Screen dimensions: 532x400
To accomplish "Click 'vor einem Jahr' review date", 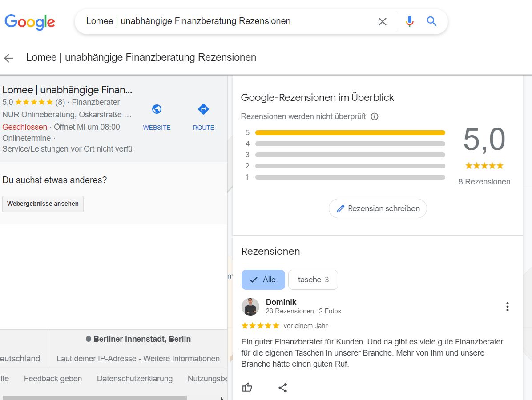I will pyautogui.click(x=306, y=326).
